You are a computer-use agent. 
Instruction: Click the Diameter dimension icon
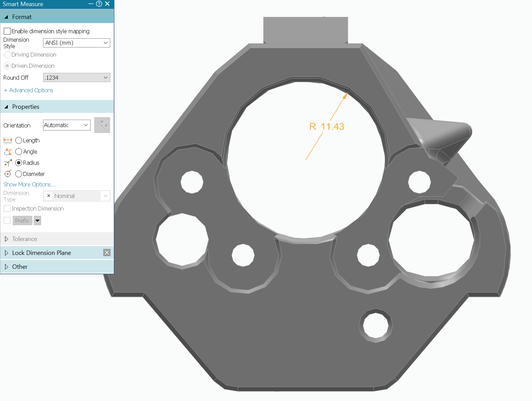[x=7, y=174]
